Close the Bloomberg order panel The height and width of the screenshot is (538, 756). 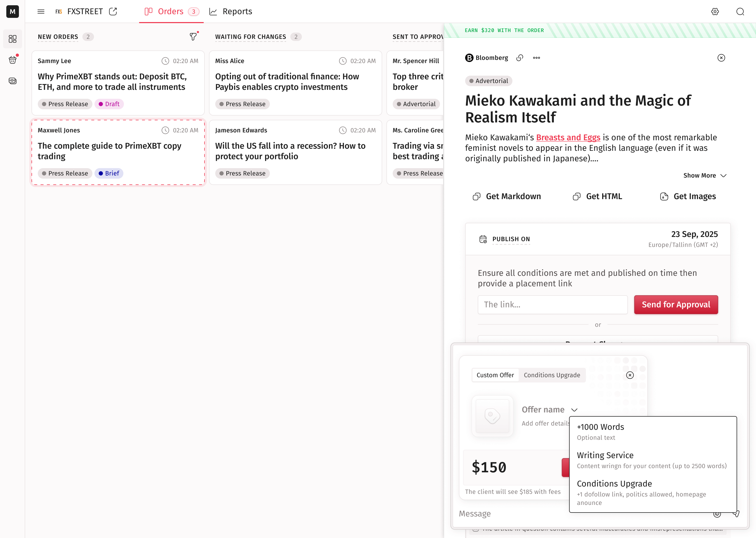click(721, 58)
